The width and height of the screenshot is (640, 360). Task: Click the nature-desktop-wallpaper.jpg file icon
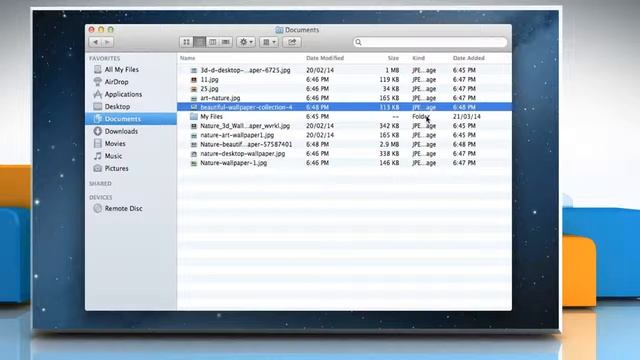pyautogui.click(x=194, y=154)
